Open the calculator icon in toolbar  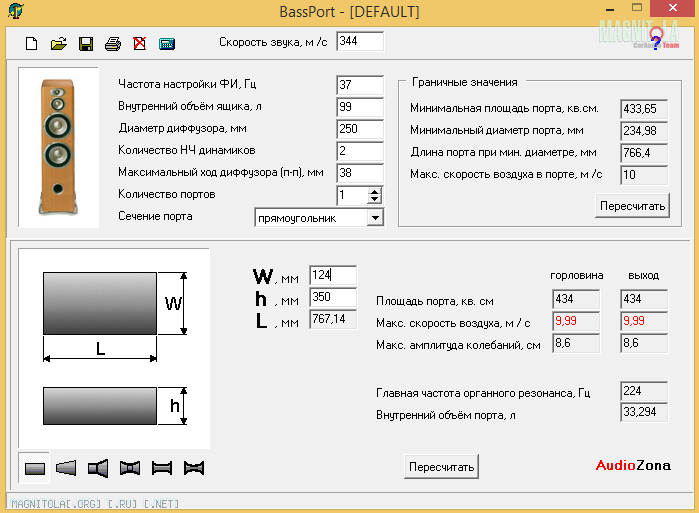[x=167, y=44]
